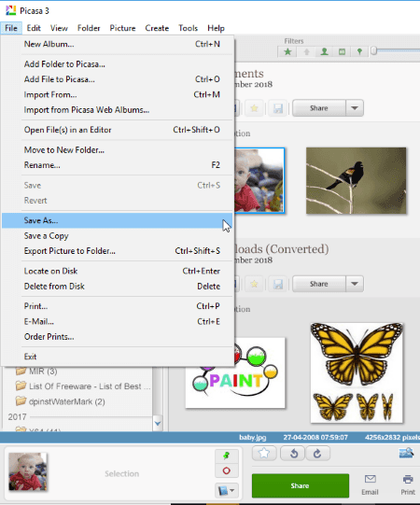Image resolution: width=420 pixels, height=505 pixels.
Task: Click image search magnifier icon
Action: tap(406, 453)
